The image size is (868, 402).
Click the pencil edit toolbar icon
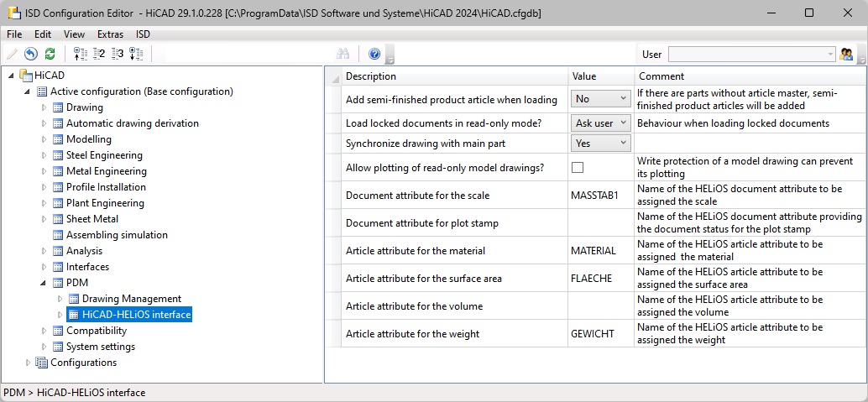pos(12,54)
